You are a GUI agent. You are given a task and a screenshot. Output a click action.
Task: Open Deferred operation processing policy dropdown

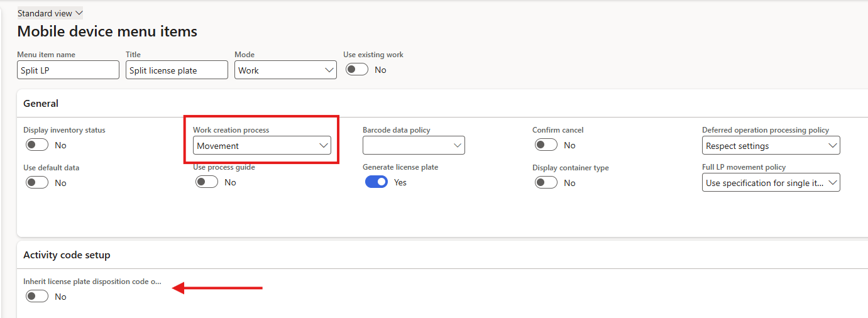point(771,146)
